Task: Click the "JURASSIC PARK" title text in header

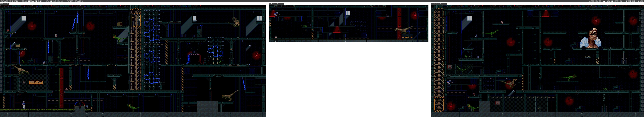Action: click(x=9, y=1)
